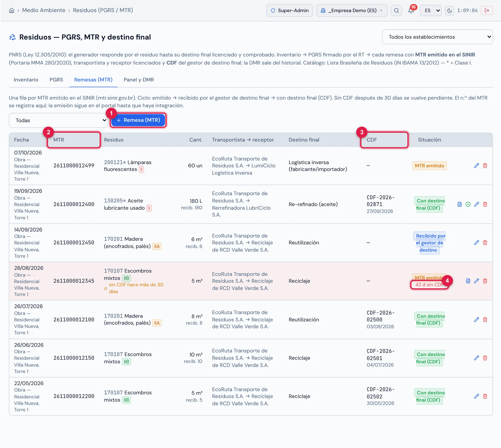
Task: Open Todos los establecimientos dropdown
Action: (437, 37)
